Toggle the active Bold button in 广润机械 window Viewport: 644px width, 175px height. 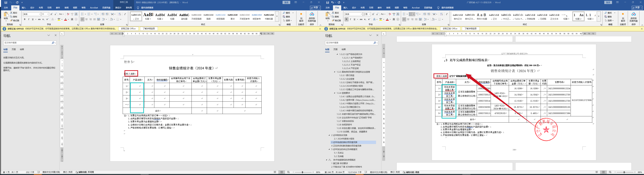[346, 19]
